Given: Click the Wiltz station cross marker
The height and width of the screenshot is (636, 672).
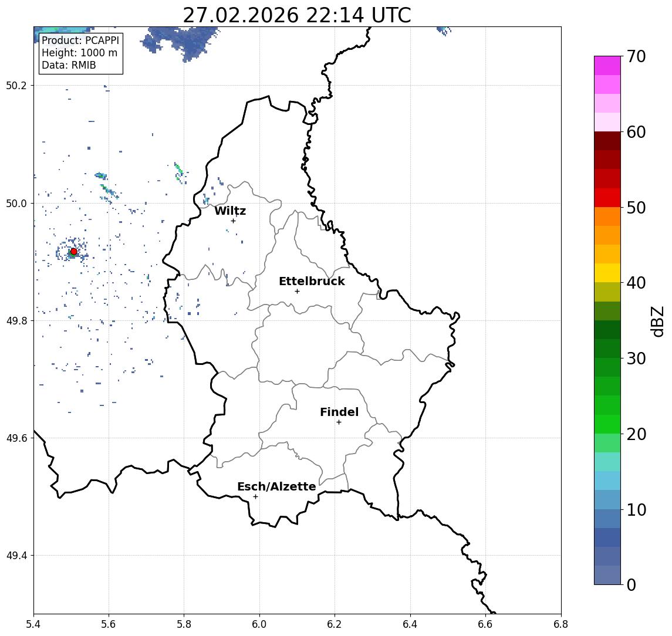Looking at the screenshot, I should point(233,221).
